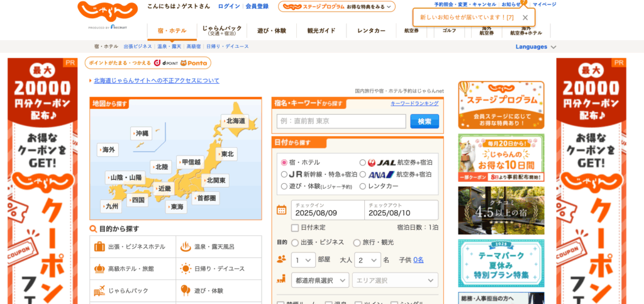Open the 観光ガイド tab
The width and height of the screenshot is (644, 304).
[321, 31]
